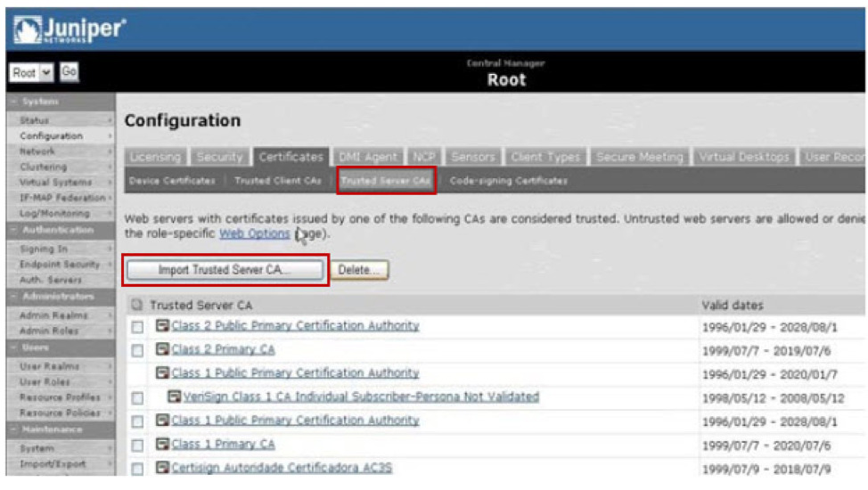Collapse the System section in sidebar
The width and height of the screenshot is (868, 490).
tap(14, 102)
